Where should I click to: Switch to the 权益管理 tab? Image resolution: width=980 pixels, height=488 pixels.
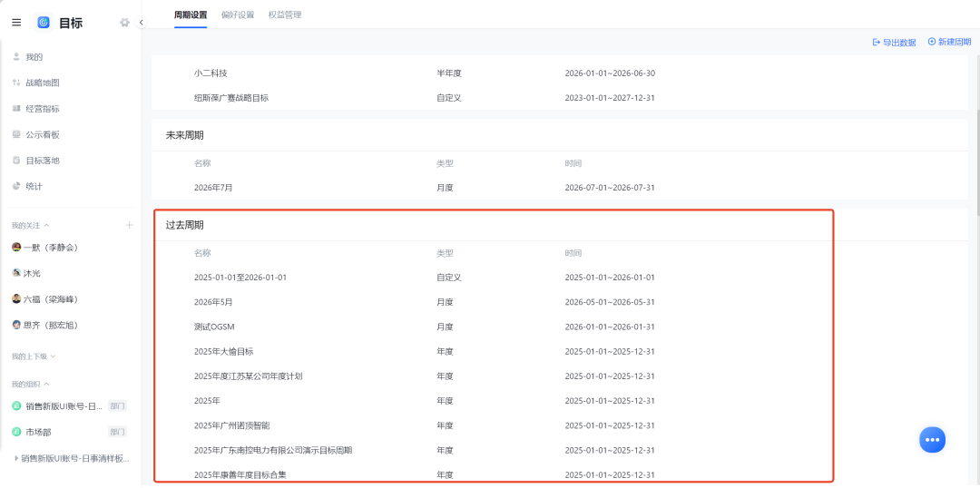point(285,15)
